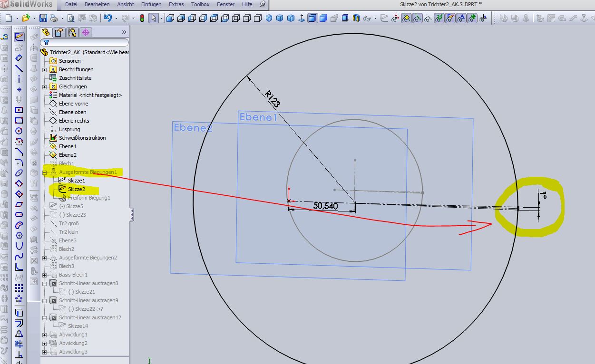Click the Undo arrow icon
Image resolution: width=595 pixels, height=364 pixels.
click(107, 18)
